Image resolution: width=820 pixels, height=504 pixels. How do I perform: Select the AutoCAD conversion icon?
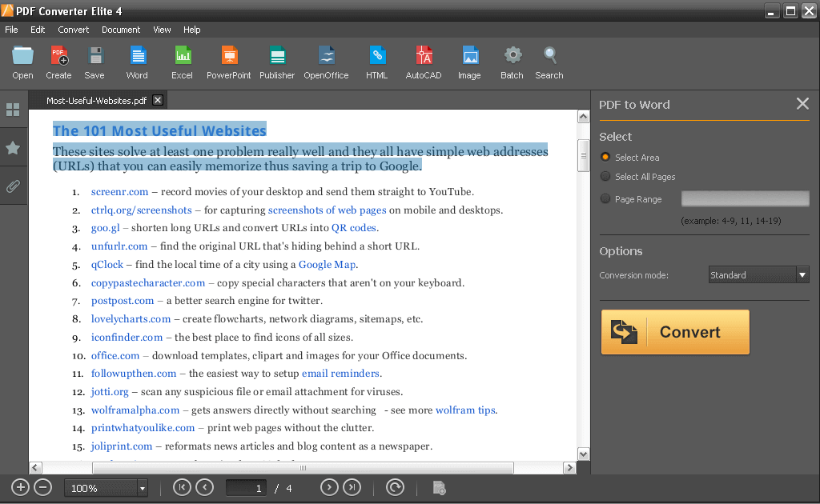[424, 62]
